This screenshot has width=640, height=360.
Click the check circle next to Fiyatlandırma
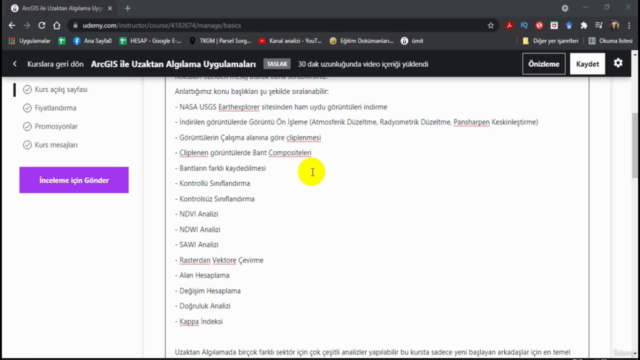(27, 108)
